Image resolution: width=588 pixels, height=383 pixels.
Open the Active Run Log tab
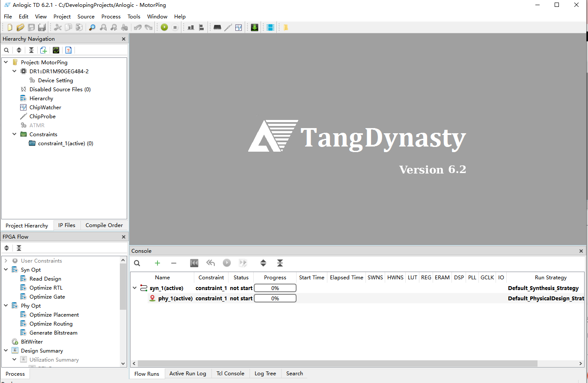(x=188, y=374)
